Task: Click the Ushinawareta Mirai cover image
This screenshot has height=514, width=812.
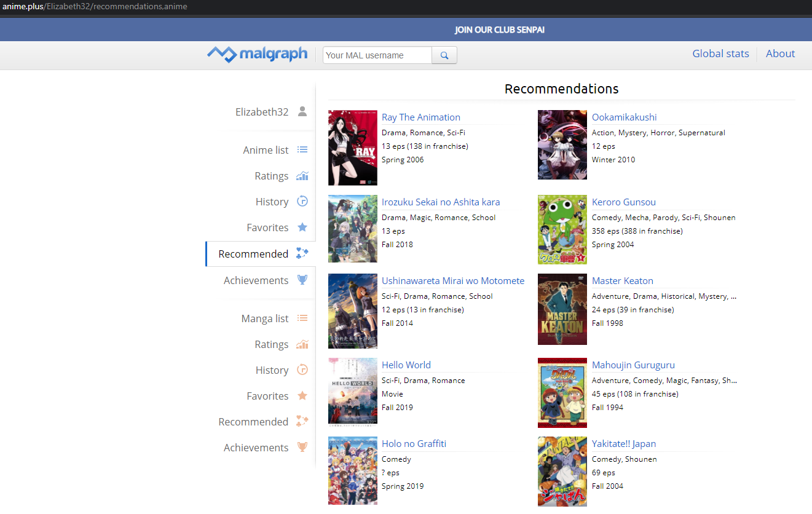Action: coord(353,311)
